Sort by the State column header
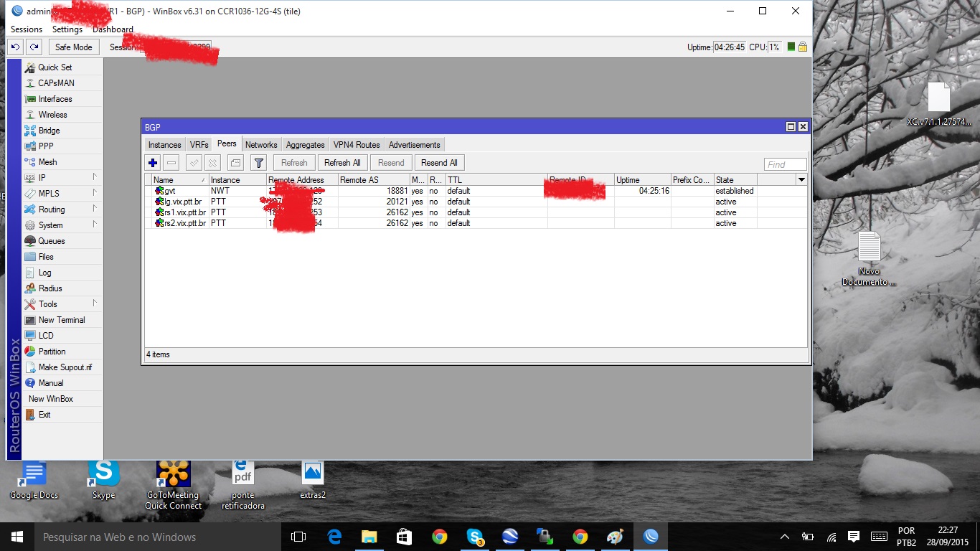This screenshot has width=980, height=551. [x=735, y=180]
